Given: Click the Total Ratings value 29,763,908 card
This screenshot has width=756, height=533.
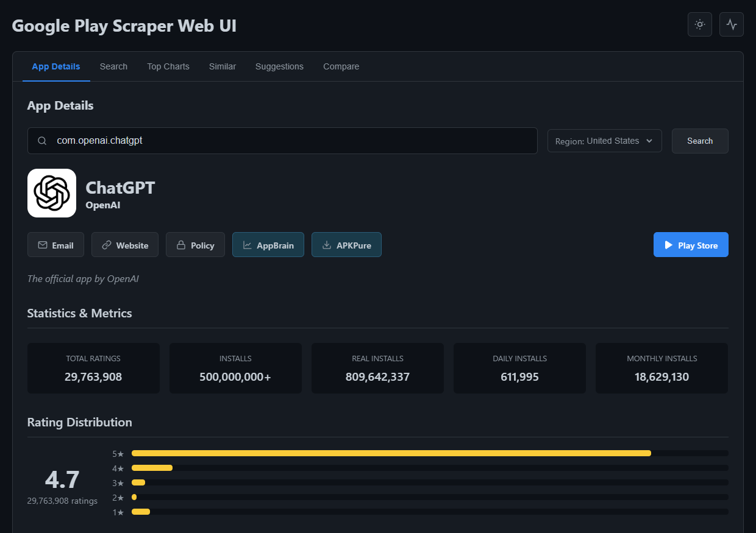Looking at the screenshot, I should coord(93,368).
